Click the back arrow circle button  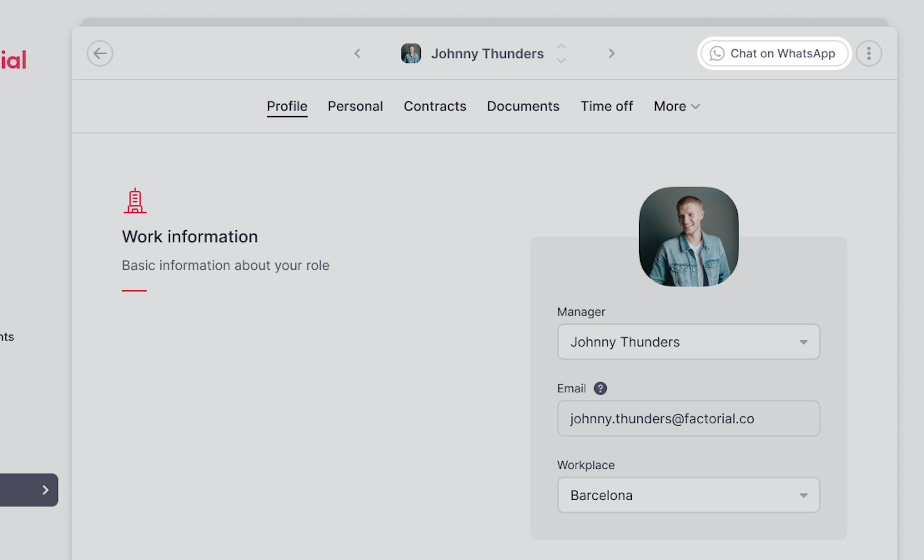pyautogui.click(x=100, y=53)
